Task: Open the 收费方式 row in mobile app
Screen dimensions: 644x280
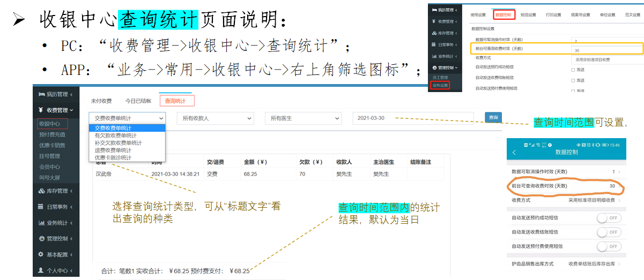Action: [566, 200]
